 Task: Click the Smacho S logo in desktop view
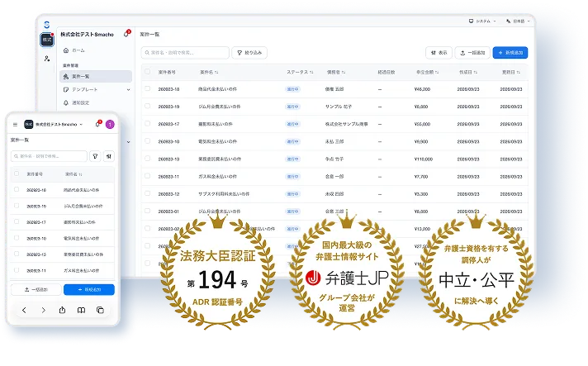click(46, 25)
